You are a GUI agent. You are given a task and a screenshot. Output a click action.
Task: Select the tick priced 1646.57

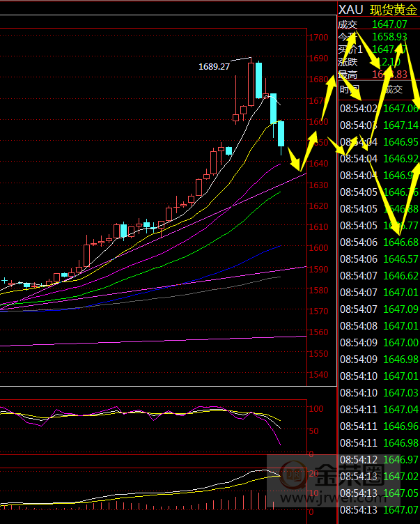[x=378, y=259]
